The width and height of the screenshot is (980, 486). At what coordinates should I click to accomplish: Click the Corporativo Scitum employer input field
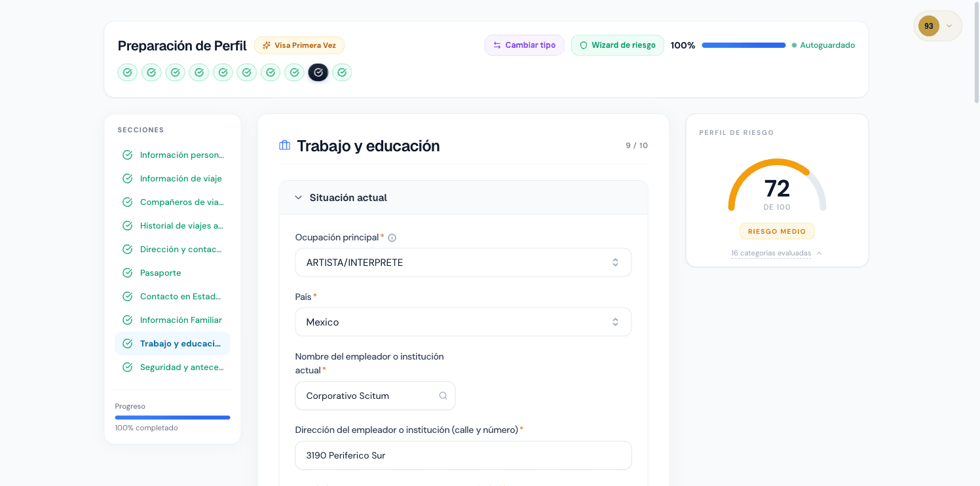[x=364, y=396]
